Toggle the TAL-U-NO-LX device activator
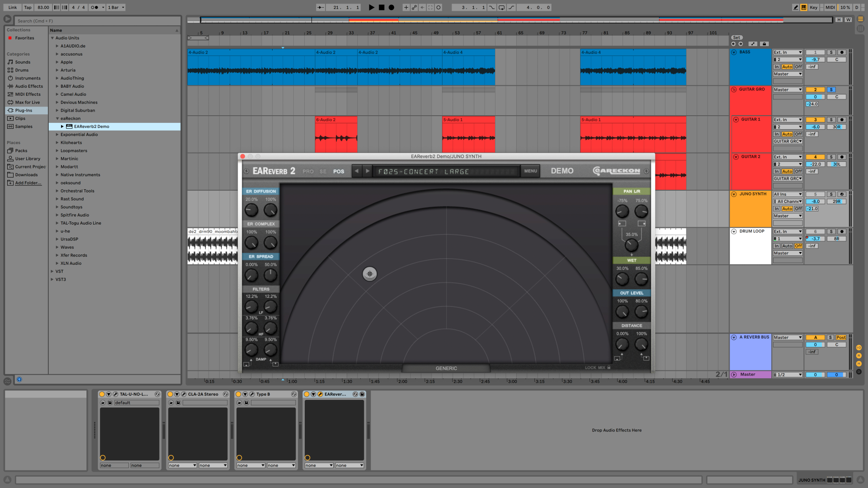Screen dimensions: 868x488 (102, 394)
